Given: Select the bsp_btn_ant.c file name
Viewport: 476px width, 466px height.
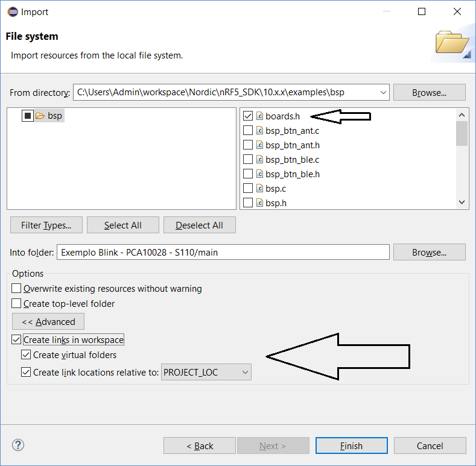Looking at the screenshot, I should pyautogui.click(x=292, y=131).
